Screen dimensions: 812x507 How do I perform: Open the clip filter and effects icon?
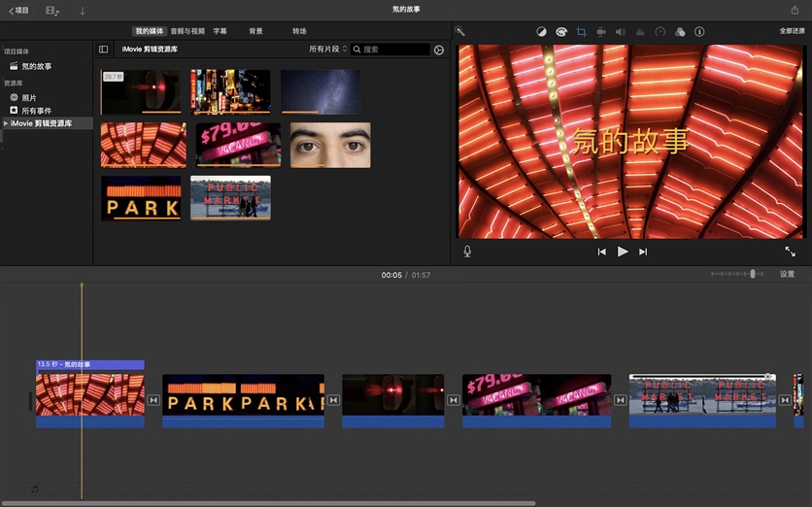680,32
